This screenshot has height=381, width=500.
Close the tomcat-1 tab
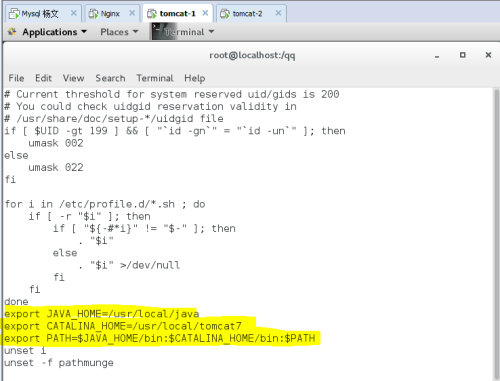205,13
